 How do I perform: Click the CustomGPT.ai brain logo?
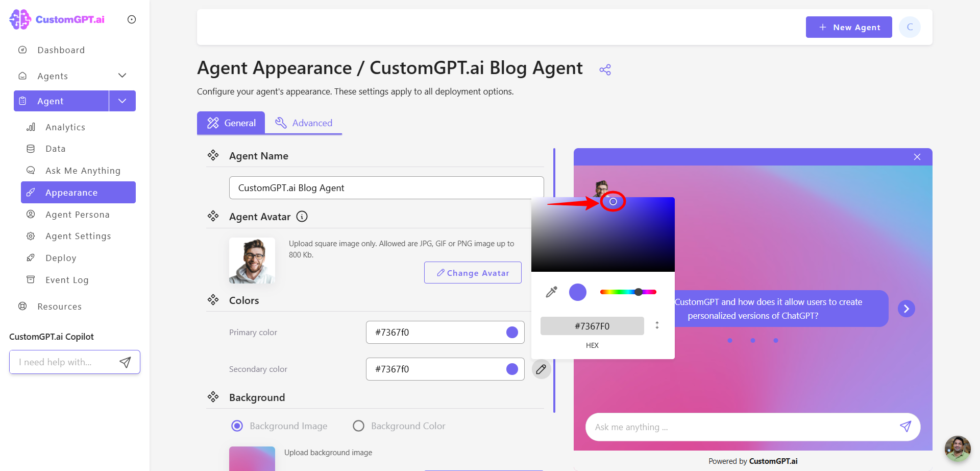20,19
